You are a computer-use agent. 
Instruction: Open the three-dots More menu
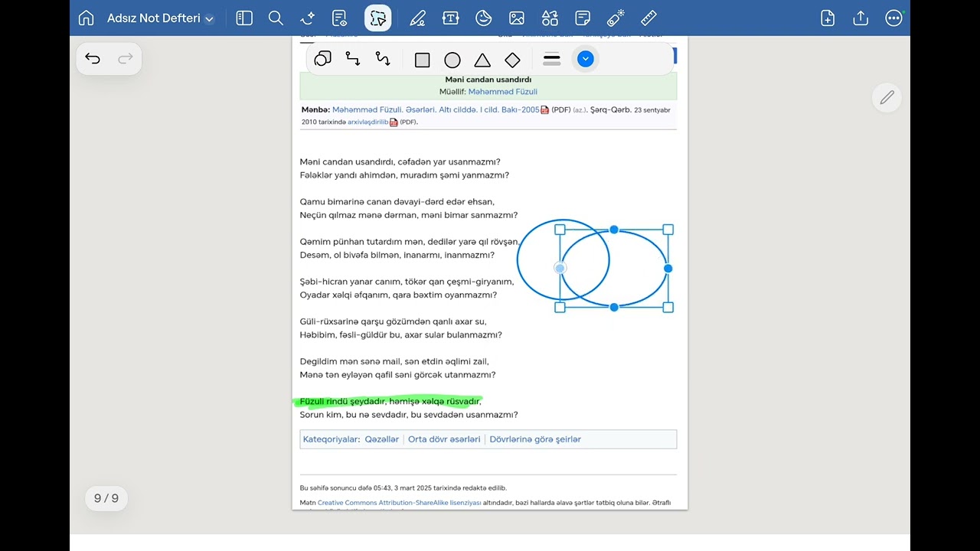click(x=893, y=18)
